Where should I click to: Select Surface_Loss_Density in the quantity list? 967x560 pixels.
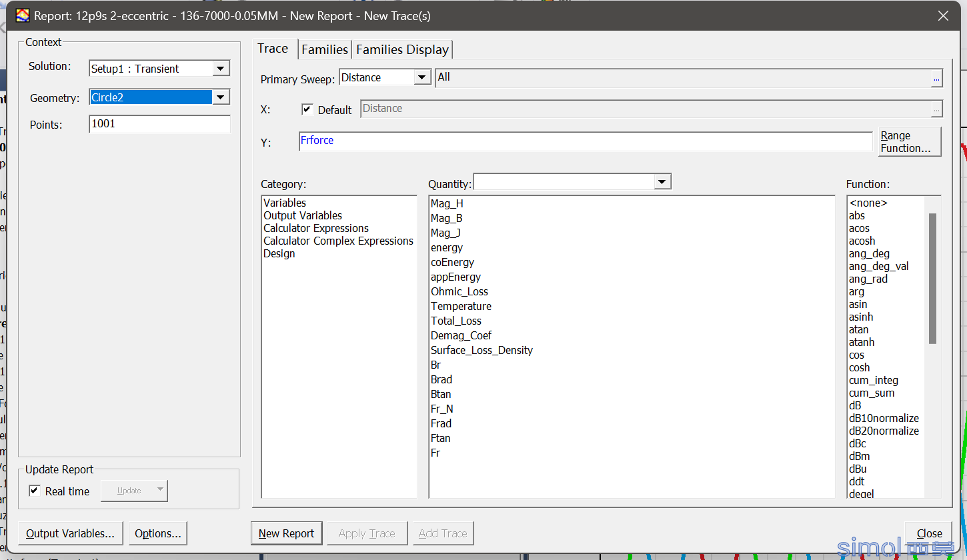[481, 350]
